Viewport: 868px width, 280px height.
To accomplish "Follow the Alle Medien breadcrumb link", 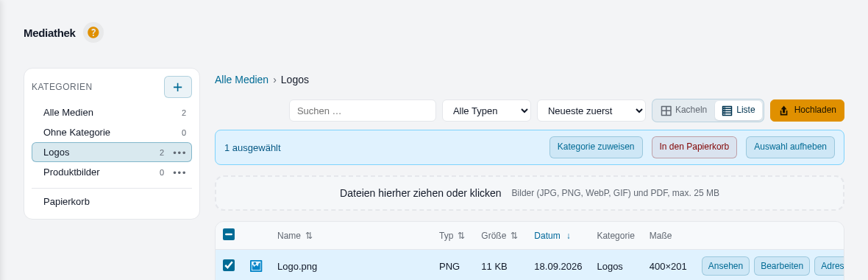I will (241, 80).
